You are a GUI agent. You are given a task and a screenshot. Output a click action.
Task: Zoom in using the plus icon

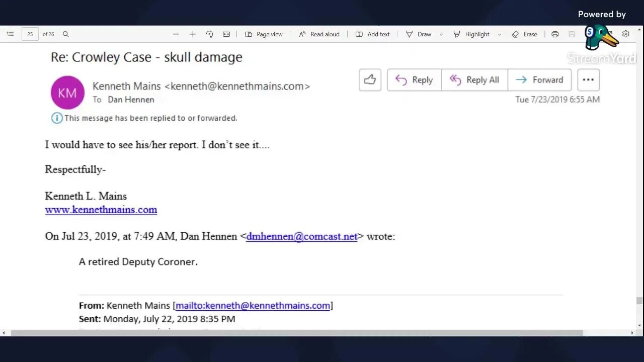192,34
